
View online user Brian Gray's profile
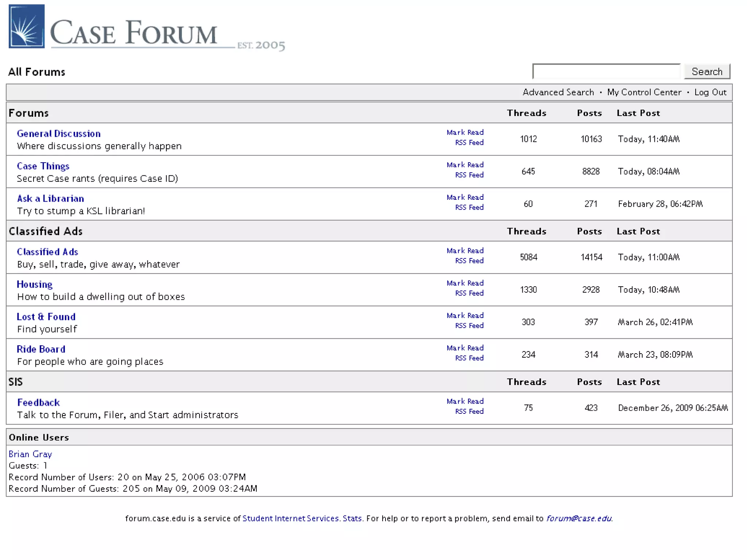(30, 454)
